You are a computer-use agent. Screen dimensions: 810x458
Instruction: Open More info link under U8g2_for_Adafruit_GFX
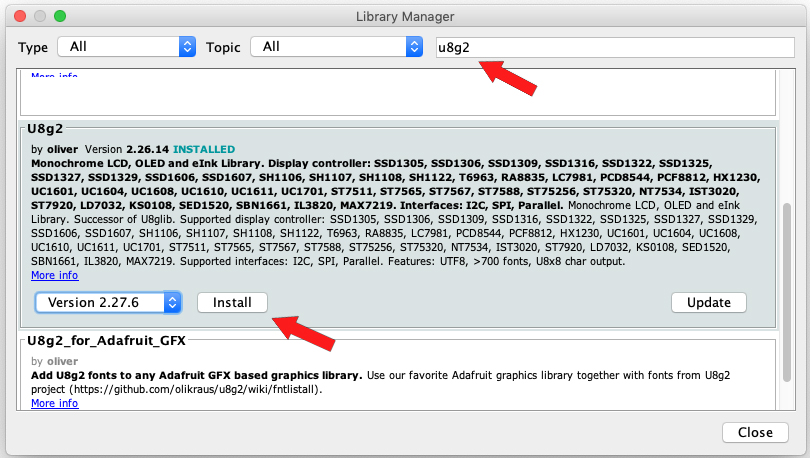[55, 403]
